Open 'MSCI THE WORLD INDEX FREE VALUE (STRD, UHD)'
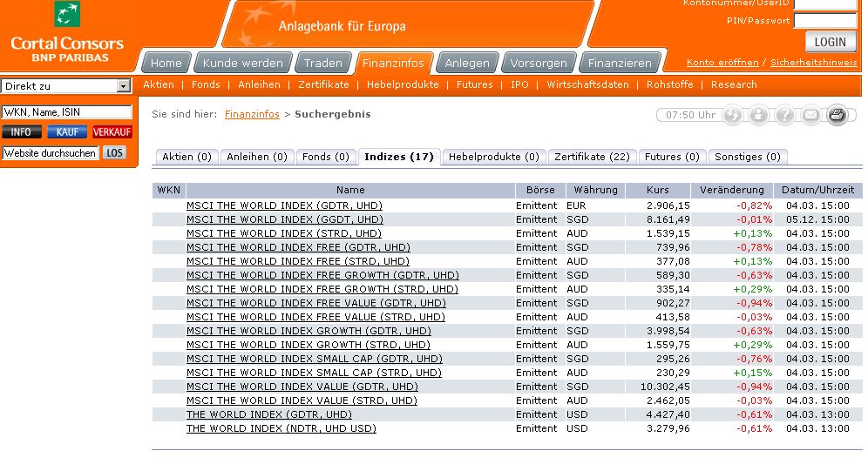 (315, 317)
